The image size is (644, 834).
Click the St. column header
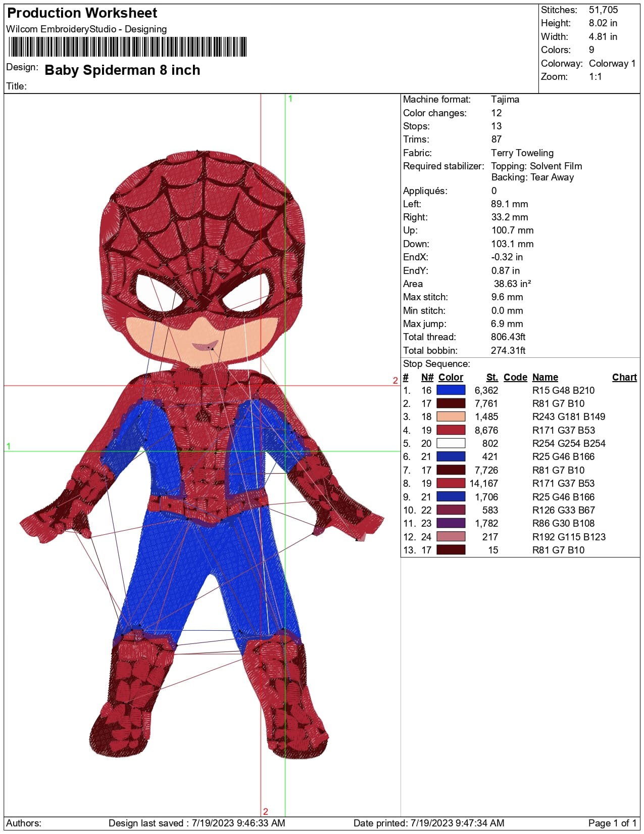pyautogui.click(x=492, y=377)
